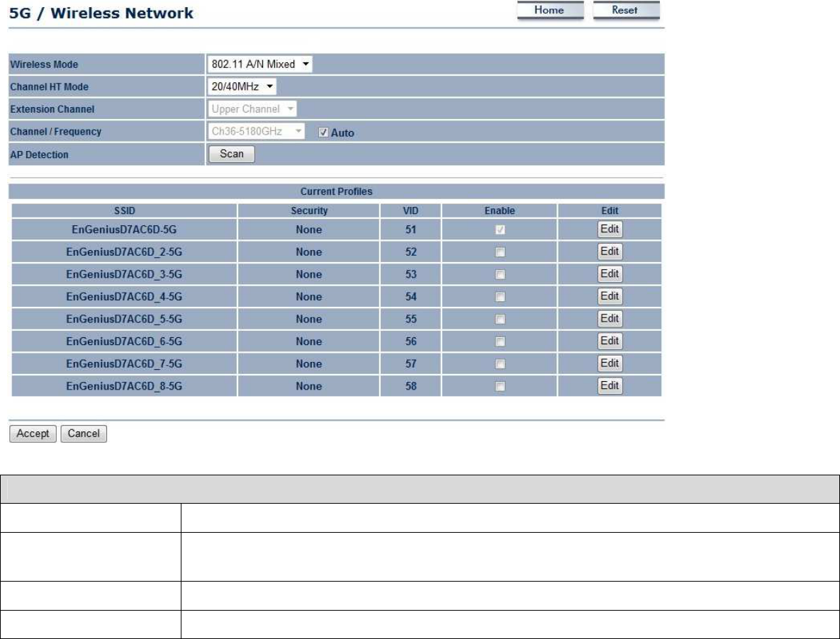Click Security None for EnGeniusD7AC6D-5G
Viewport: 840px width, 639px height.
(x=309, y=230)
